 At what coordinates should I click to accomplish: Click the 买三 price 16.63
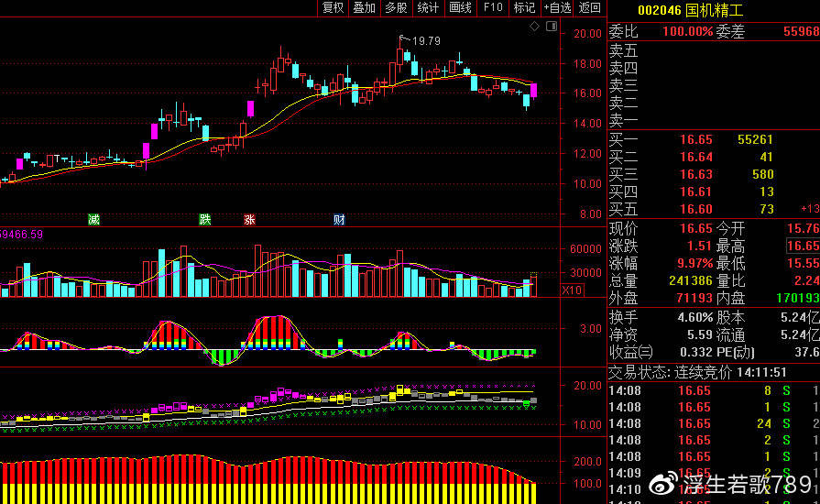696,174
